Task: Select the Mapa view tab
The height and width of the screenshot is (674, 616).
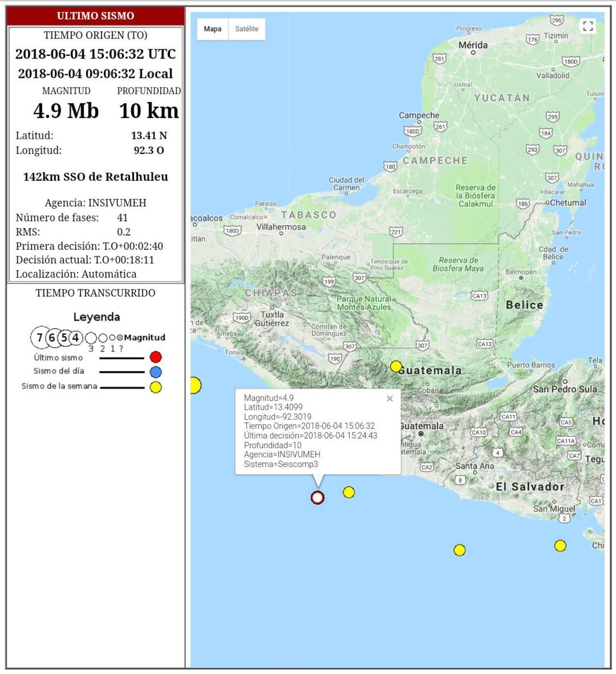Action: pyautogui.click(x=212, y=29)
